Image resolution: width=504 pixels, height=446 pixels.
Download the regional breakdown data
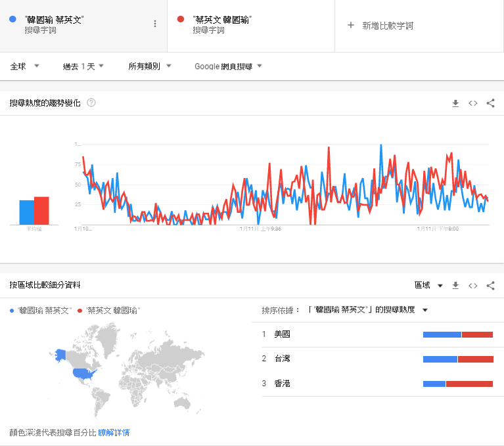pyautogui.click(x=455, y=285)
